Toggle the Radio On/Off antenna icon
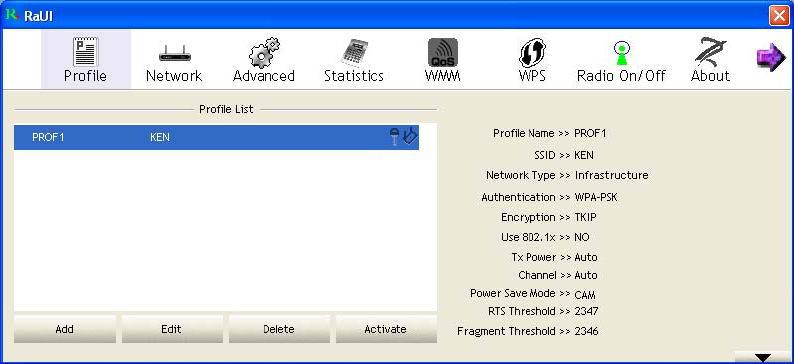 [x=621, y=53]
